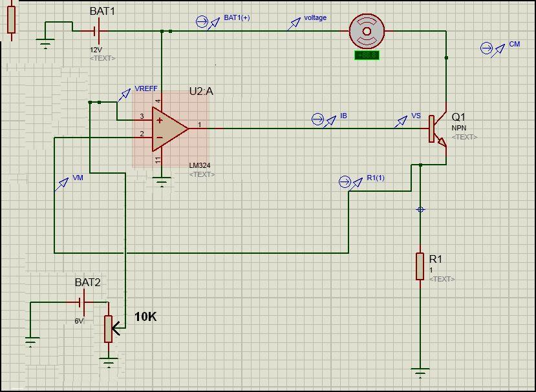Click the green motor speed readout
This screenshot has width=536, height=392.
(367, 55)
